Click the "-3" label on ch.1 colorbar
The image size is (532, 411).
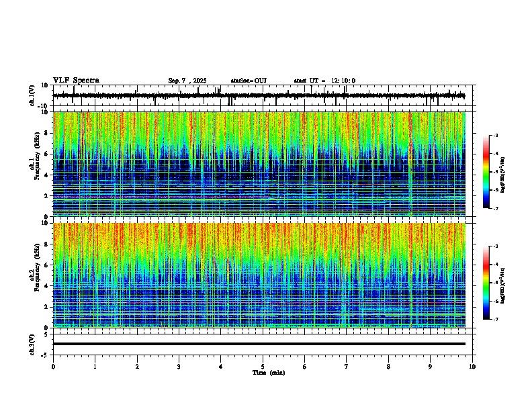click(x=495, y=135)
